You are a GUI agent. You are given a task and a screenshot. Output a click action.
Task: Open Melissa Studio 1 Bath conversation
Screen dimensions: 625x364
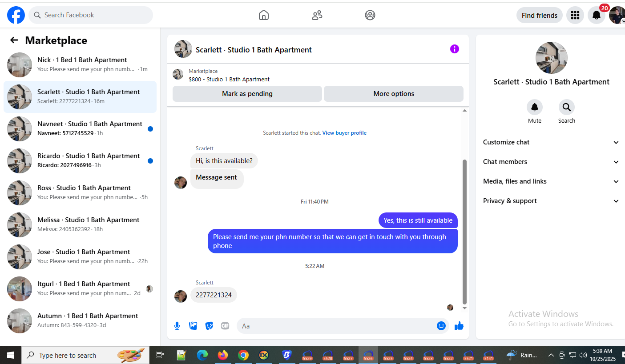(80, 225)
